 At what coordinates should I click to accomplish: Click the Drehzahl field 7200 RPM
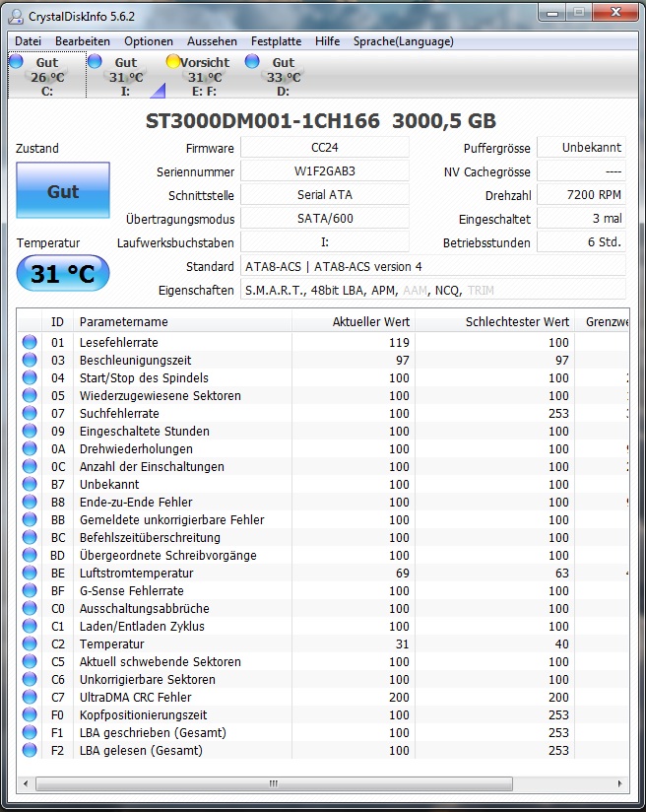[581, 195]
